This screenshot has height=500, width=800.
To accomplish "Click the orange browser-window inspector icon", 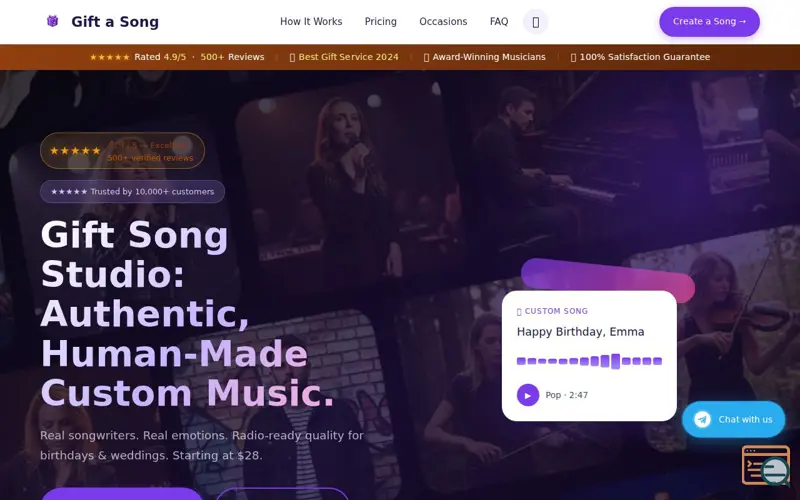I will (x=766, y=465).
